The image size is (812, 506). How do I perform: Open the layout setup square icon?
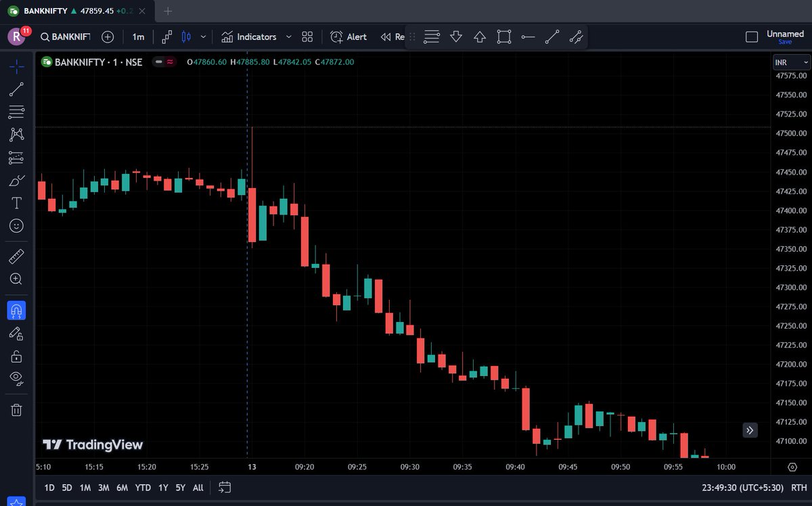point(752,37)
